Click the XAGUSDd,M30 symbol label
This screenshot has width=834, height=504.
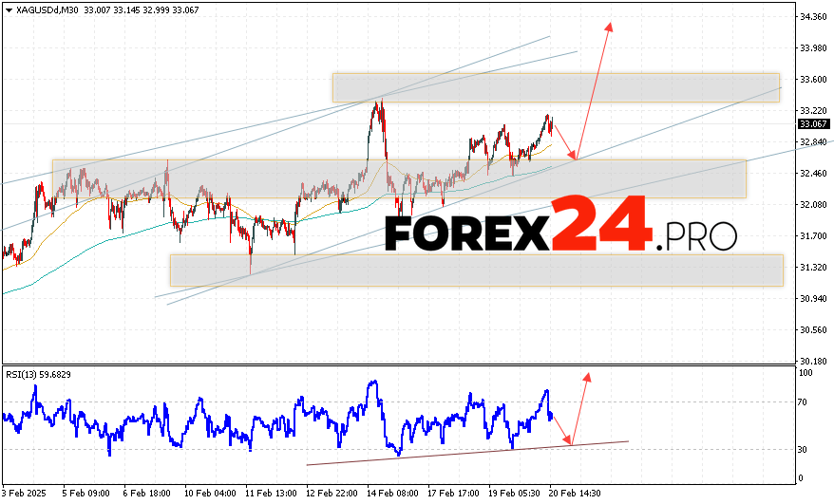tap(44, 9)
